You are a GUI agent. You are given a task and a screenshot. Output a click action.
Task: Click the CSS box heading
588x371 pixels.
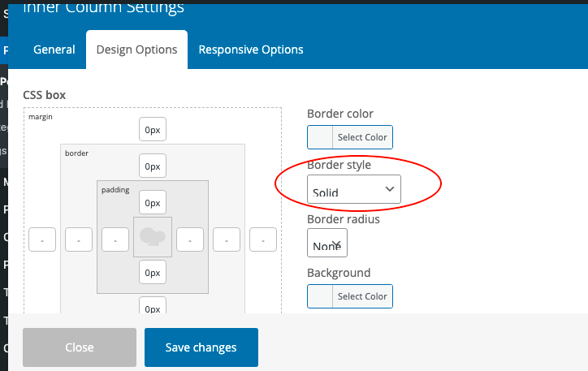[x=44, y=95]
